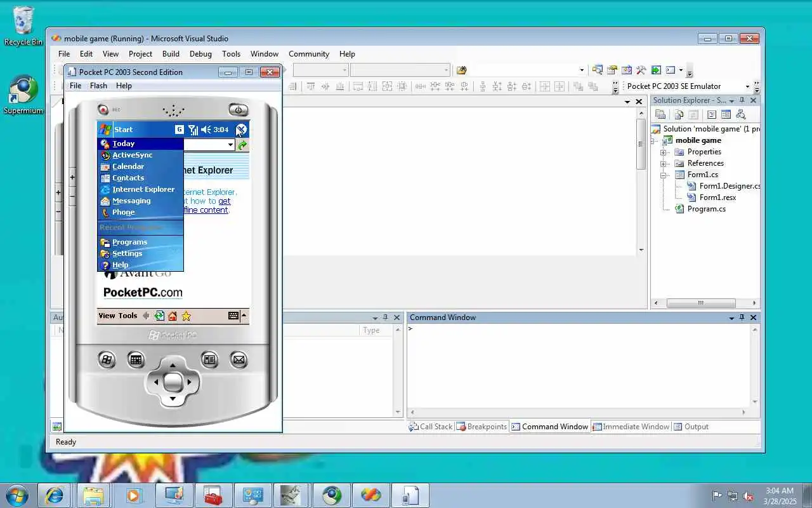Image resolution: width=812 pixels, height=508 pixels.
Task: Select Form1.Designer.cs in Solution Explorer
Action: (730, 186)
